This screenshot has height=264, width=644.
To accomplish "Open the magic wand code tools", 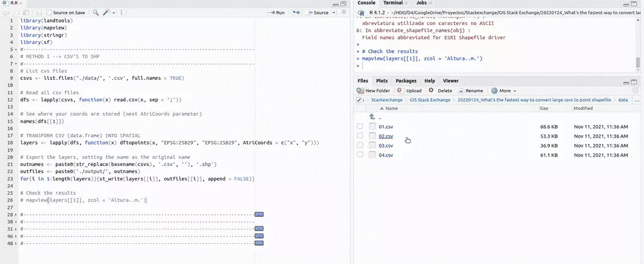I will pyautogui.click(x=106, y=13).
